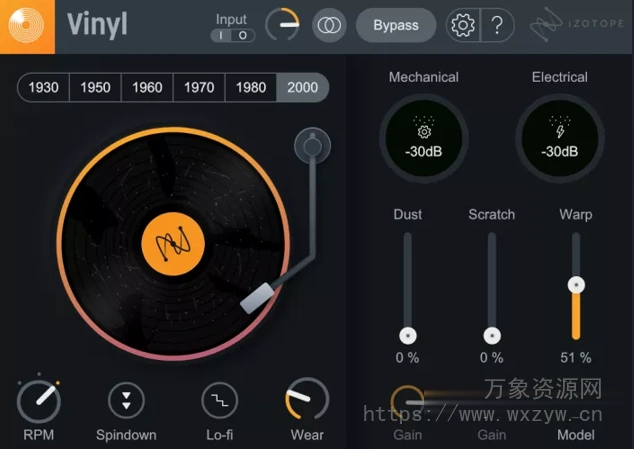Select the 1930 era tab
This screenshot has width=634, height=449.
tap(43, 87)
